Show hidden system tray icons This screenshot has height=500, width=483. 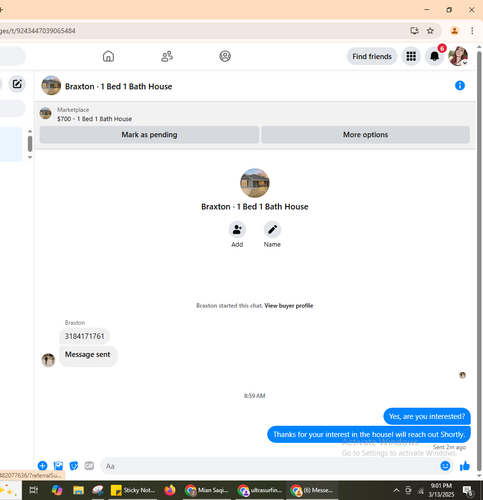[x=396, y=490]
